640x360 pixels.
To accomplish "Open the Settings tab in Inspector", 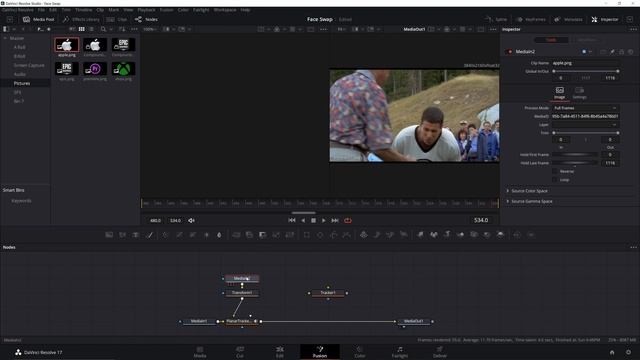I will (x=579, y=93).
